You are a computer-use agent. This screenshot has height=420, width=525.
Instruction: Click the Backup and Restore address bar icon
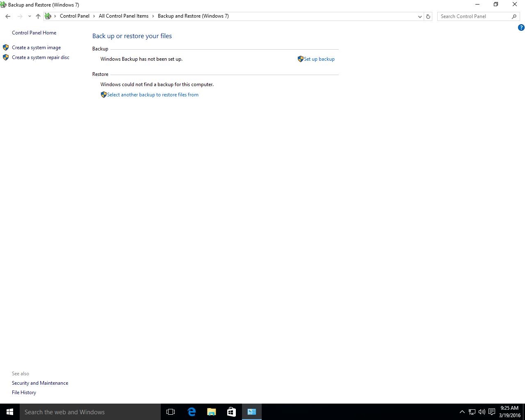coord(48,16)
